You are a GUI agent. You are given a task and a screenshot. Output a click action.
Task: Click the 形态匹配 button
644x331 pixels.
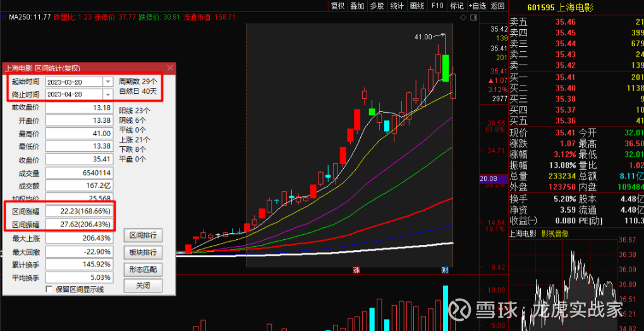coord(143,270)
